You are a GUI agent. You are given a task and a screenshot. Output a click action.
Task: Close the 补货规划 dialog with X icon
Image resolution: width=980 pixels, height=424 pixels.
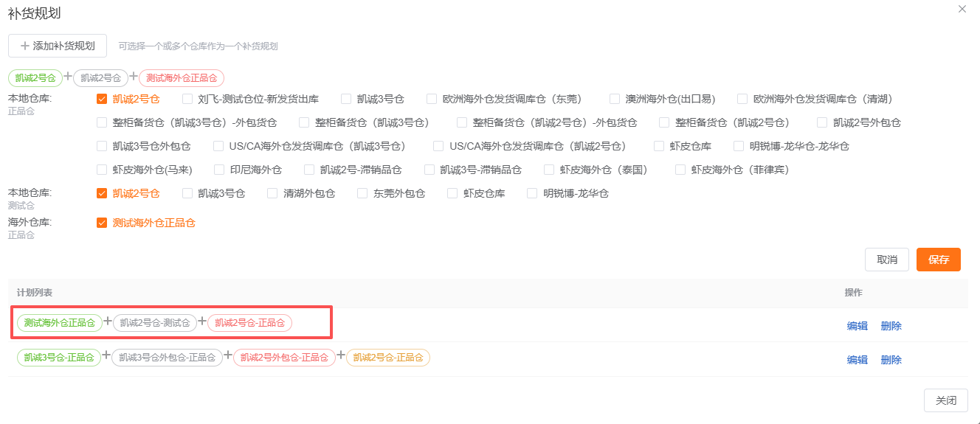pyautogui.click(x=962, y=10)
